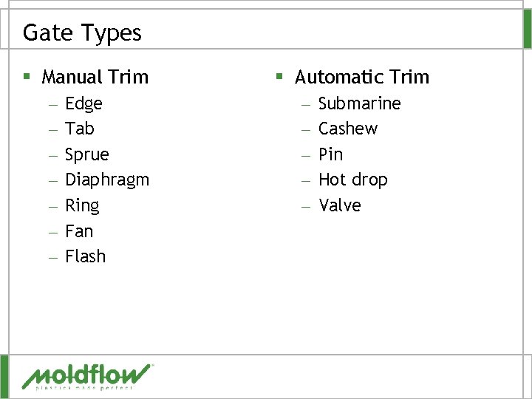532x399 pixels.
Task: Select the Valve list item
Action: [340, 205]
